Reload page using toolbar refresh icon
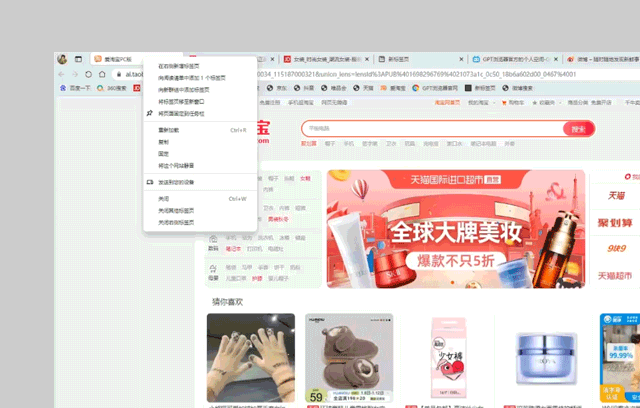 point(89,74)
